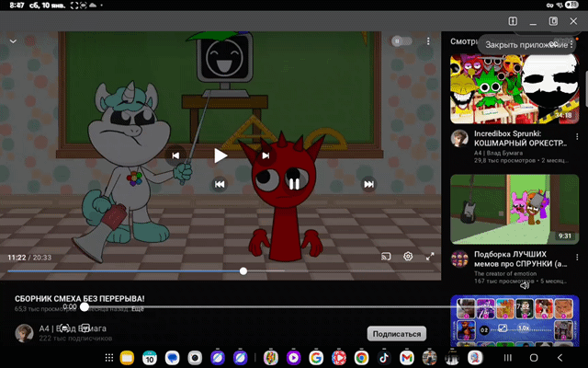Subscribe with the Подписаться button
This screenshot has width=588, height=368.
(399, 334)
